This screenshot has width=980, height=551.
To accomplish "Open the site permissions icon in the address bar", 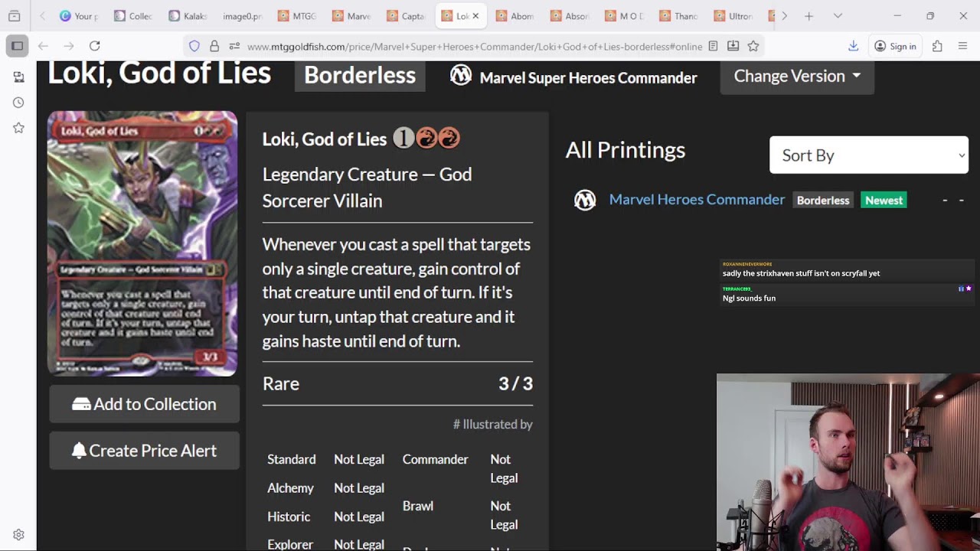I will [x=234, y=46].
